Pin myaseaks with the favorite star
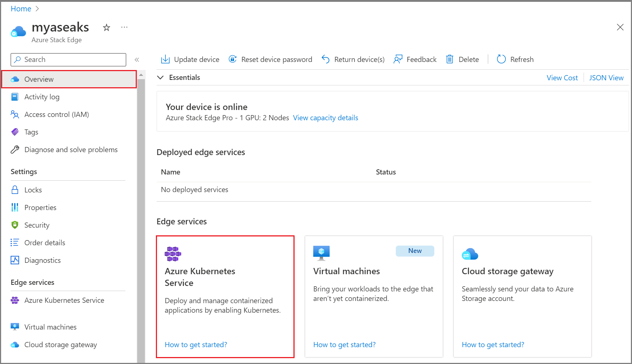This screenshot has width=632, height=364. (106, 27)
